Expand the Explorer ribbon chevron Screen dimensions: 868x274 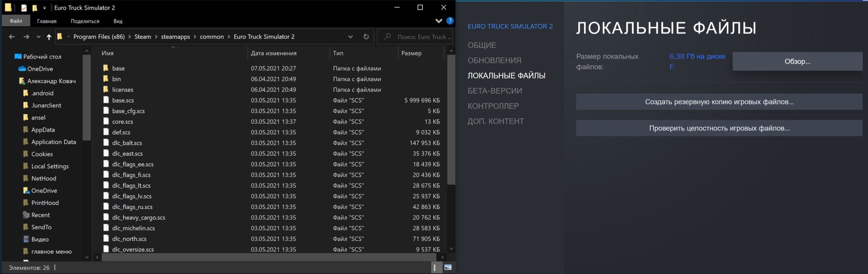[x=439, y=21]
